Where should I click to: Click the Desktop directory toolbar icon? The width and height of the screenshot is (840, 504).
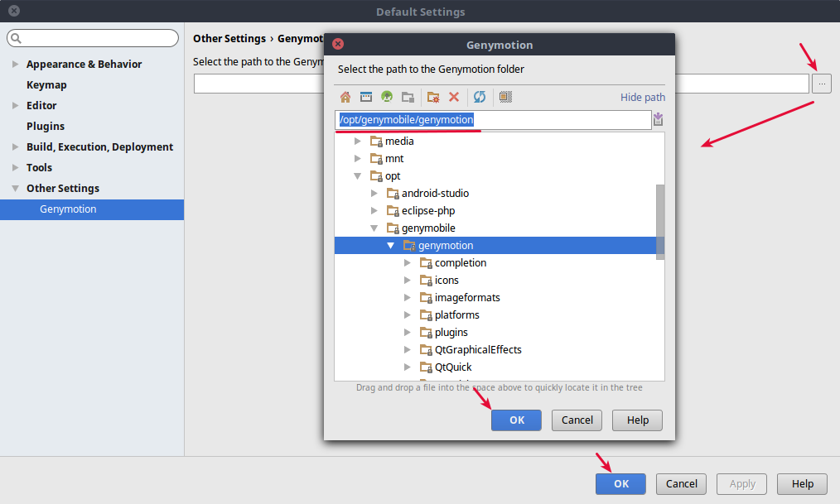[x=365, y=97]
